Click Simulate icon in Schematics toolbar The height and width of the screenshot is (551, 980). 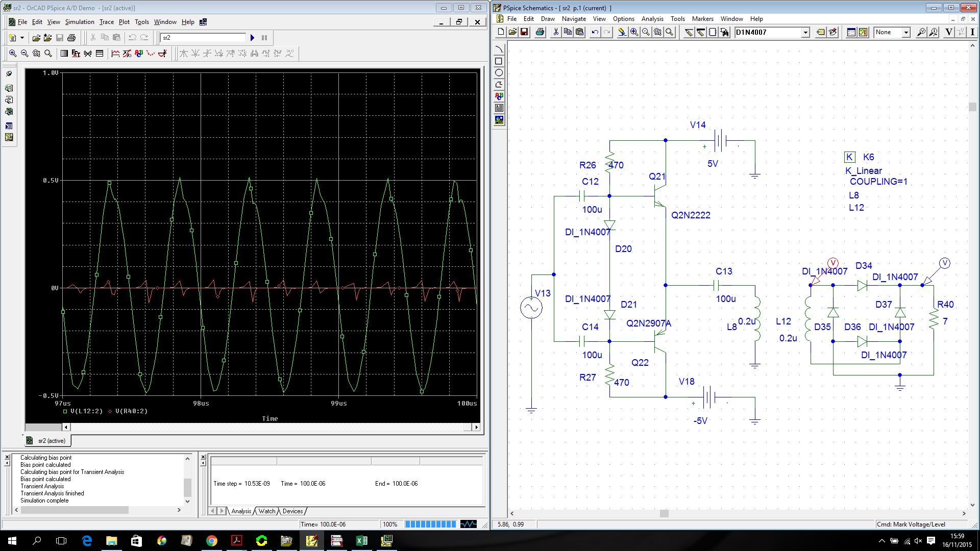(x=863, y=32)
